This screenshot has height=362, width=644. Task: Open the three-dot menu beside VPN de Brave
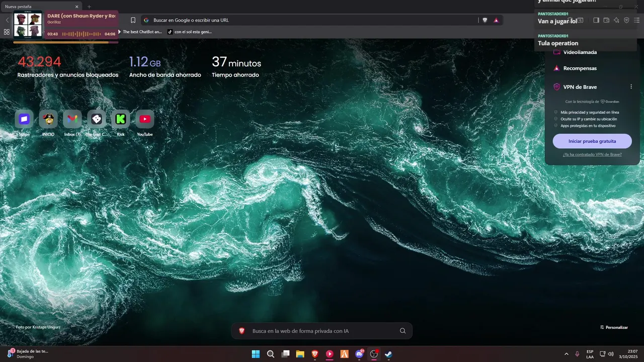[x=631, y=86]
